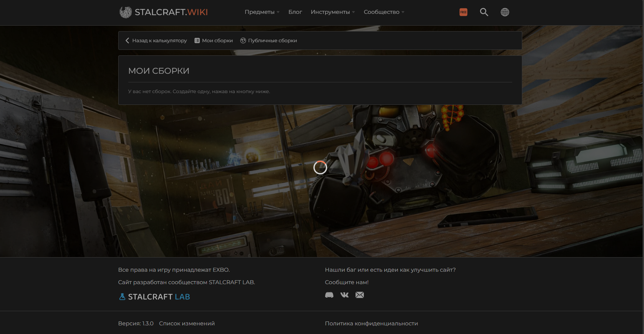Open Список изменений changelog link

coord(187,323)
